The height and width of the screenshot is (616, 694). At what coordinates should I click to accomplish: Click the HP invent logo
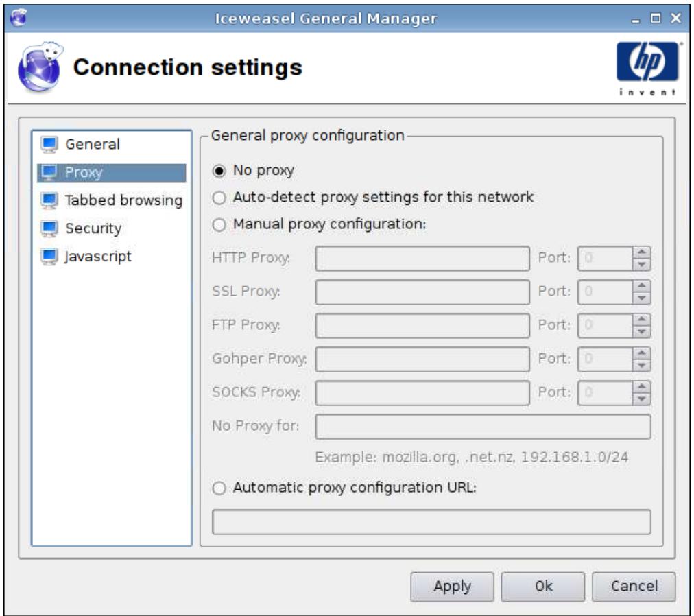[x=647, y=68]
